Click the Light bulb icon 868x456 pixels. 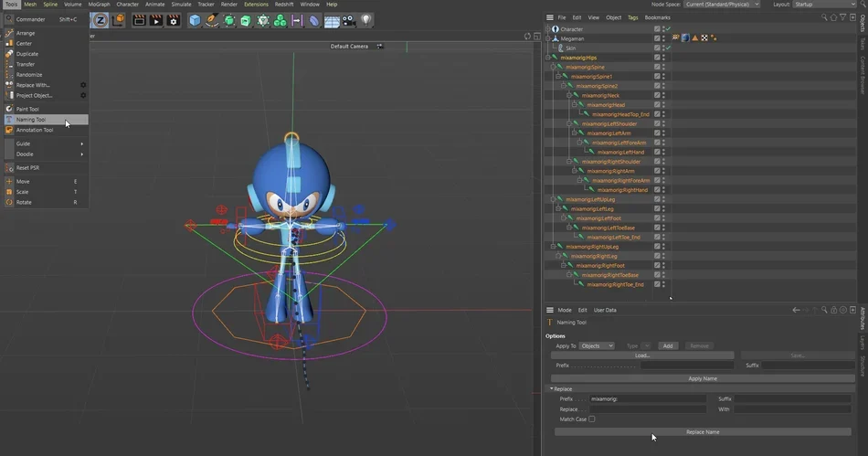[x=365, y=20]
